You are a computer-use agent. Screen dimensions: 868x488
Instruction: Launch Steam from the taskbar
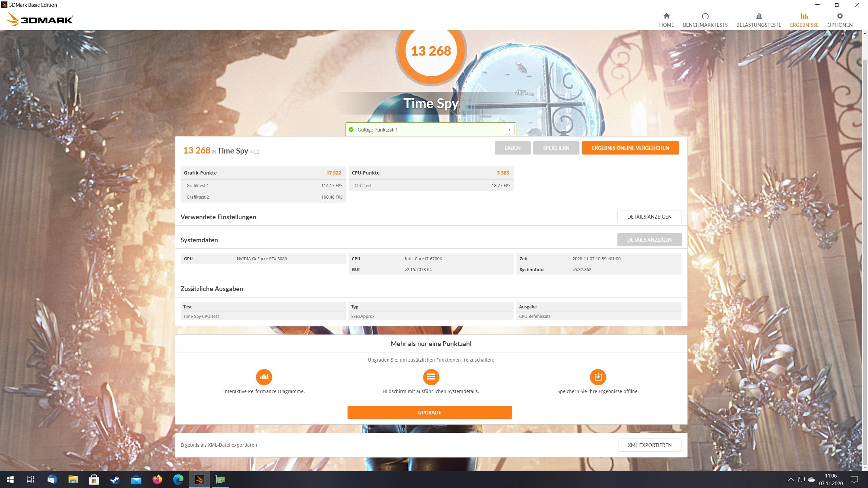[x=115, y=480]
